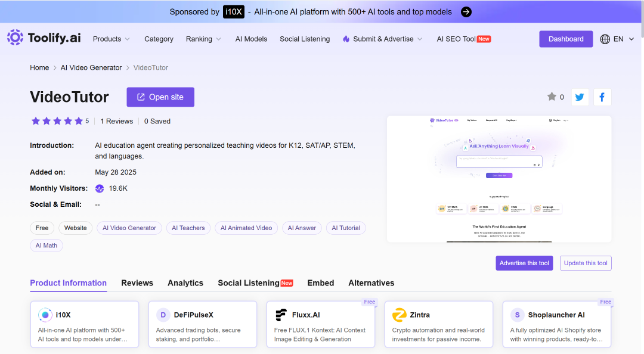Viewport: 644px width, 354px height.
Task: Click the star favorite icon
Action: tap(552, 97)
